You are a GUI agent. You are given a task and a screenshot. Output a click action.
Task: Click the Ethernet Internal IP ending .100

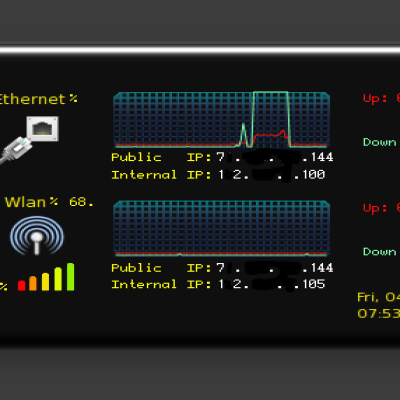coord(218,174)
